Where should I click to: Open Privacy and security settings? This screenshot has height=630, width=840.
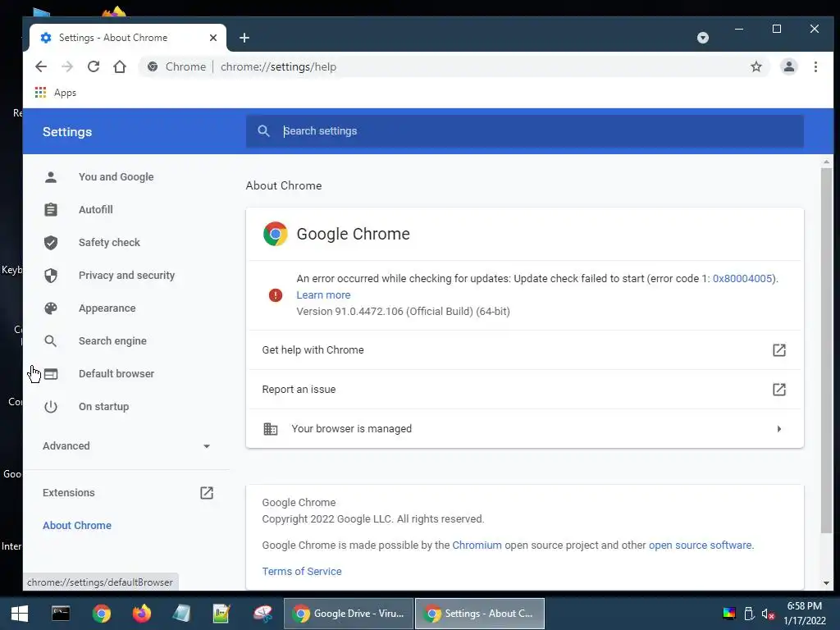[x=126, y=275]
